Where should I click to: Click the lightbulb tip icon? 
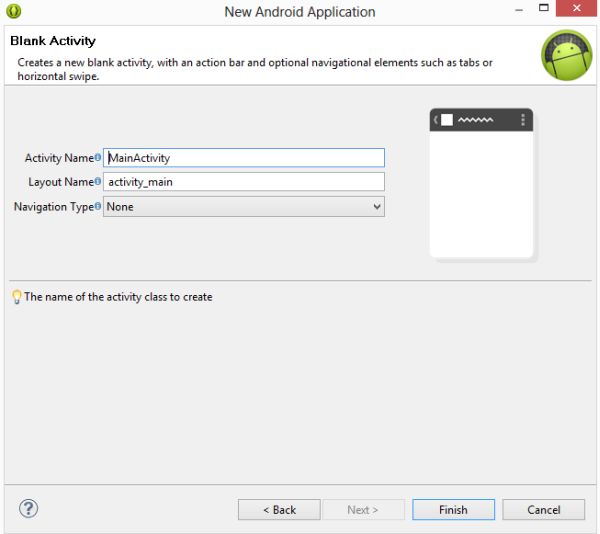17,297
